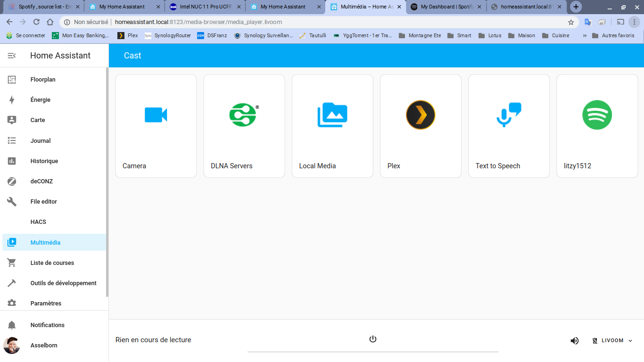The width and height of the screenshot is (644, 362).
Task: Open the LIVOOM player selection dropdown
Action: 612,340
